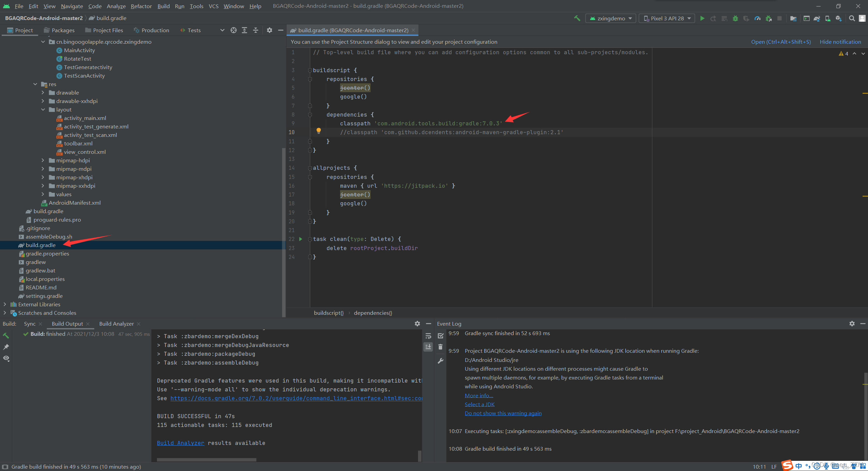This screenshot has height=471, width=868.
Task: Click Build Analyzer link in build output
Action: point(180,443)
